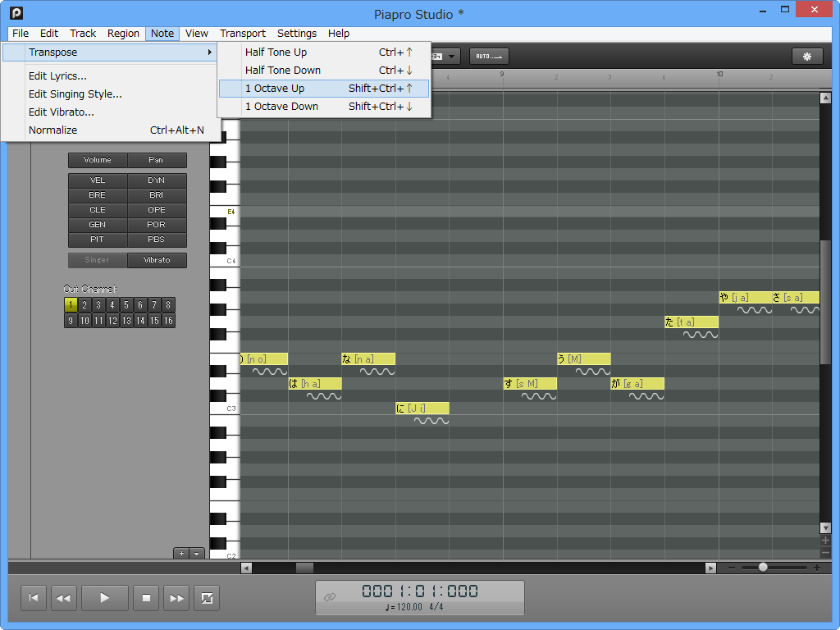Select out channel 5

pos(126,305)
